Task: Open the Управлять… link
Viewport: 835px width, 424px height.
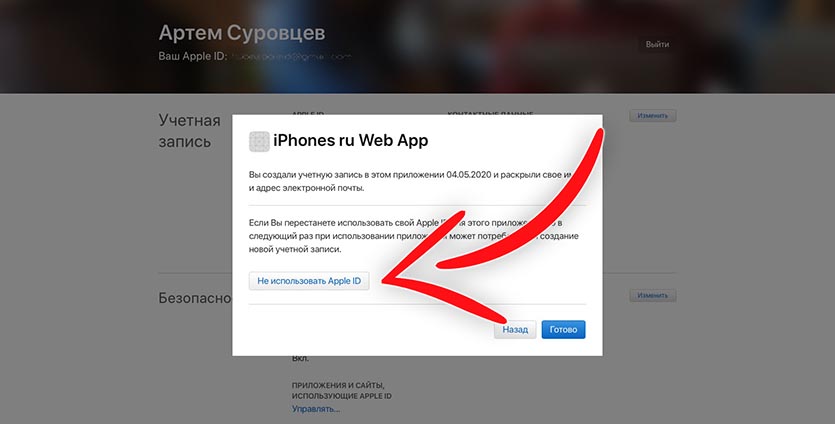Action: 316,409
